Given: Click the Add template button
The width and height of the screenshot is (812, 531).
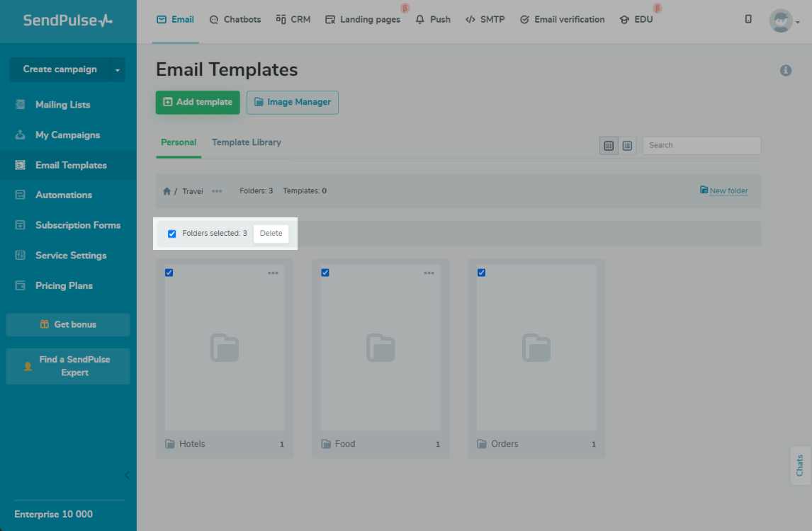Looking at the screenshot, I should click(198, 103).
